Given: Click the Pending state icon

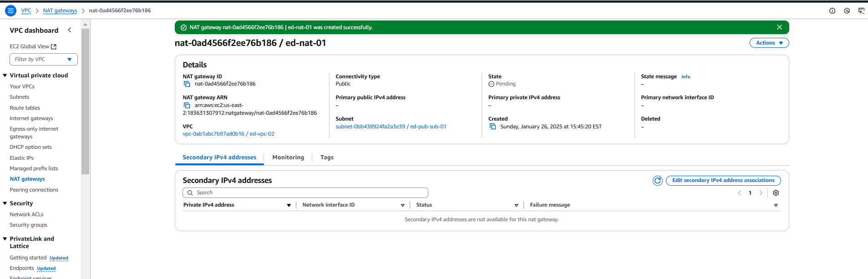Looking at the screenshot, I should click(x=491, y=84).
